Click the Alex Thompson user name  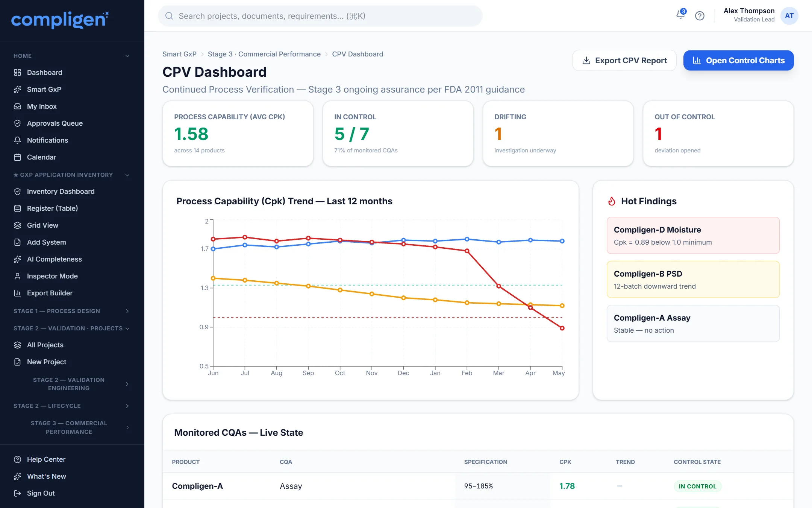click(749, 11)
